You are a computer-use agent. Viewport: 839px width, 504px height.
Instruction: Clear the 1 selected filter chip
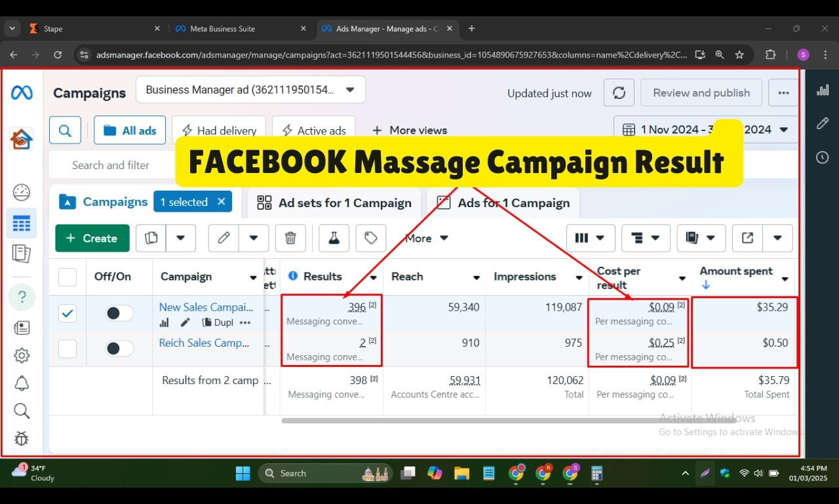coord(222,202)
